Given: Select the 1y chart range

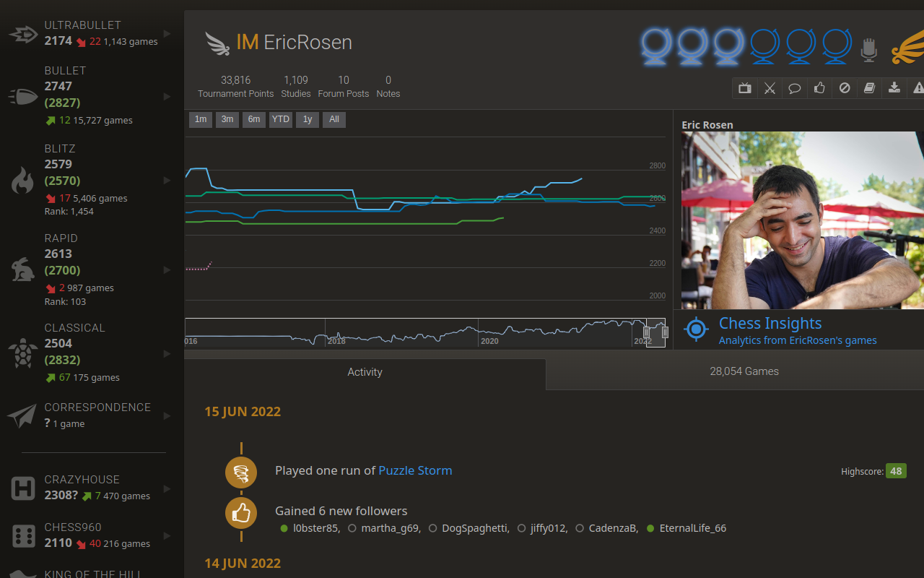Looking at the screenshot, I should [307, 119].
